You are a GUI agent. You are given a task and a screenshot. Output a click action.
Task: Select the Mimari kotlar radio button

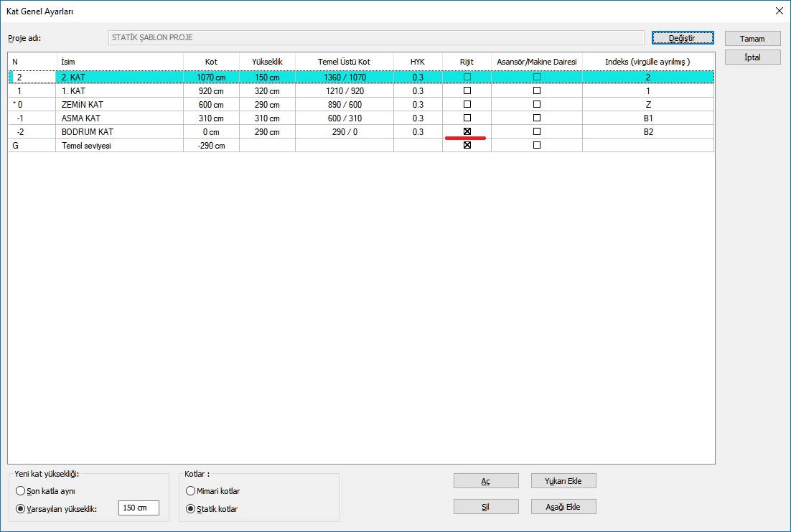pyautogui.click(x=190, y=491)
